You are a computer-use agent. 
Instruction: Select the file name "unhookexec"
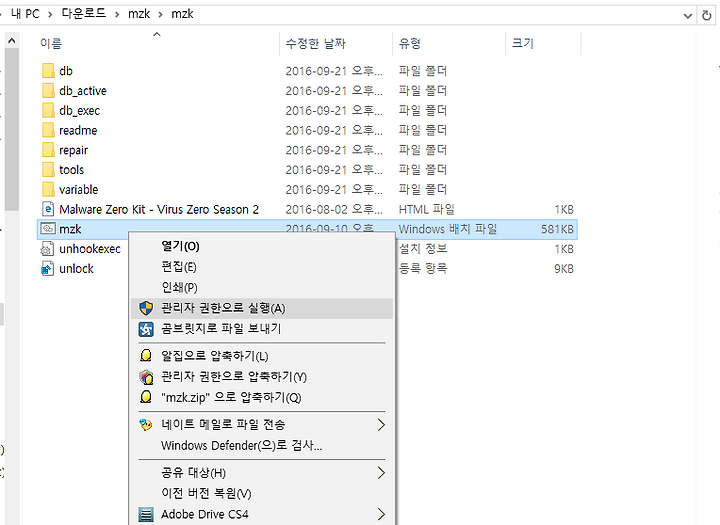pos(90,249)
